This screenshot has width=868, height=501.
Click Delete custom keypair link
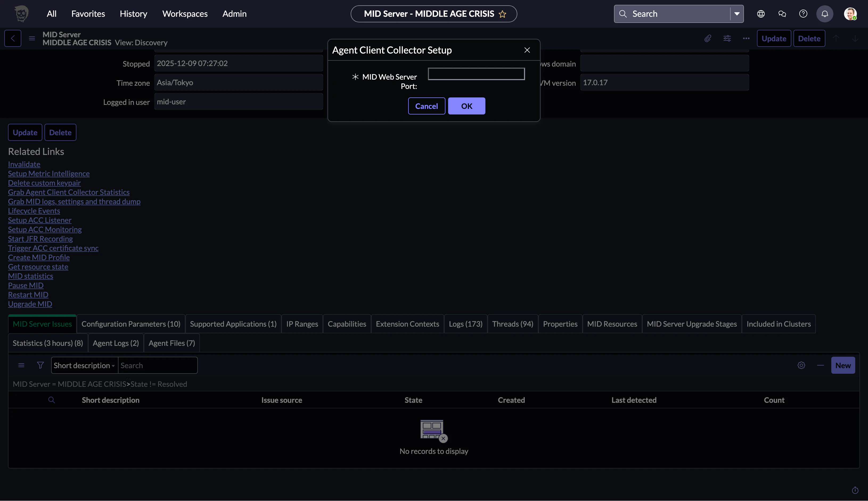point(44,183)
